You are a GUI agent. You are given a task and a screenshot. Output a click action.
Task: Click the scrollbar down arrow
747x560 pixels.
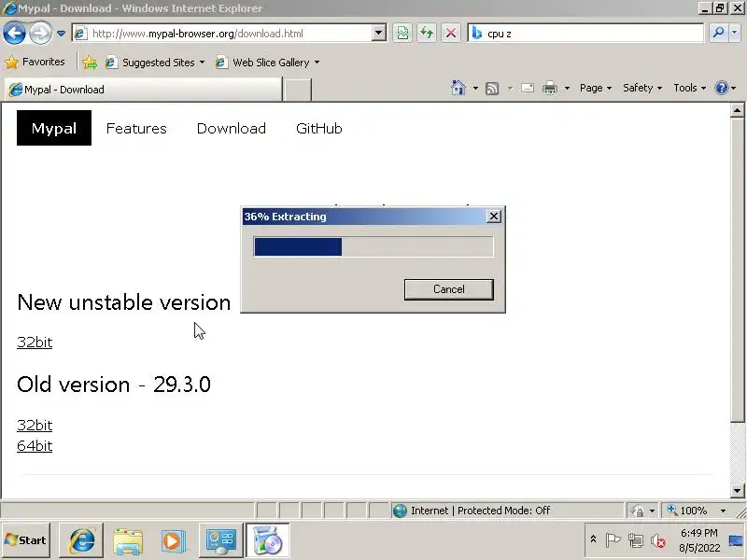pos(737,491)
